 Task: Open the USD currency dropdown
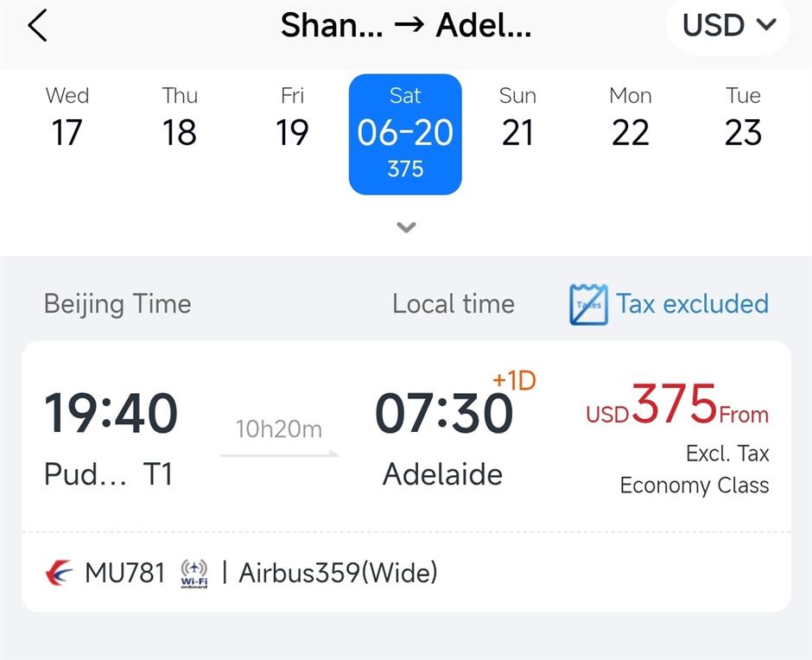pyautogui.click(x=728, y=25)
